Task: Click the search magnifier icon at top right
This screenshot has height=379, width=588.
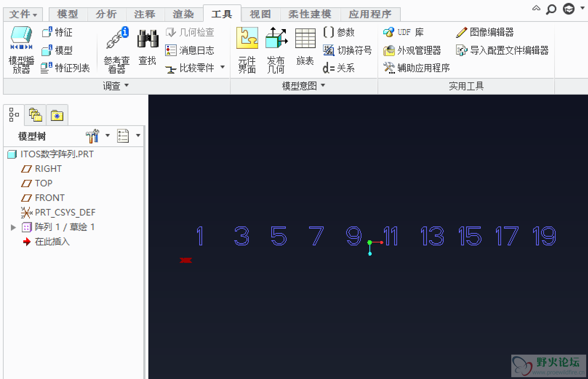Action: (551, 9)
